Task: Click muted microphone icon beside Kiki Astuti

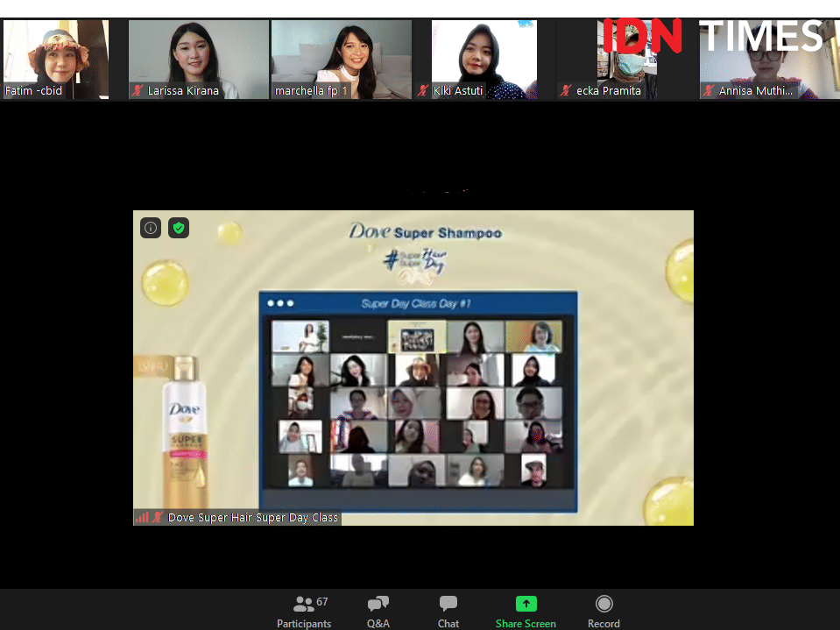Action: pyautogui.click(x=423, y=90)
